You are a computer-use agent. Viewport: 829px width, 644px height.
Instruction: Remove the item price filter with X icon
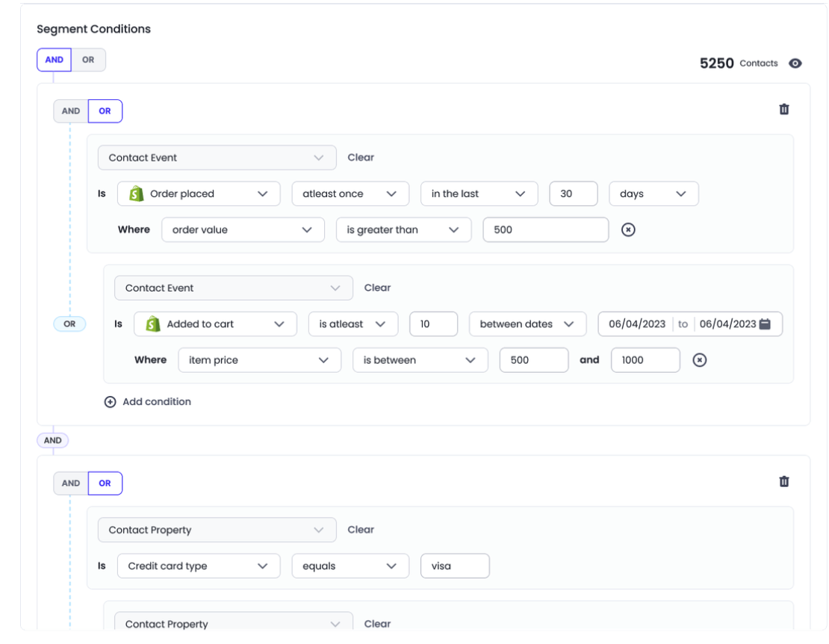click(x=699, y=360)
